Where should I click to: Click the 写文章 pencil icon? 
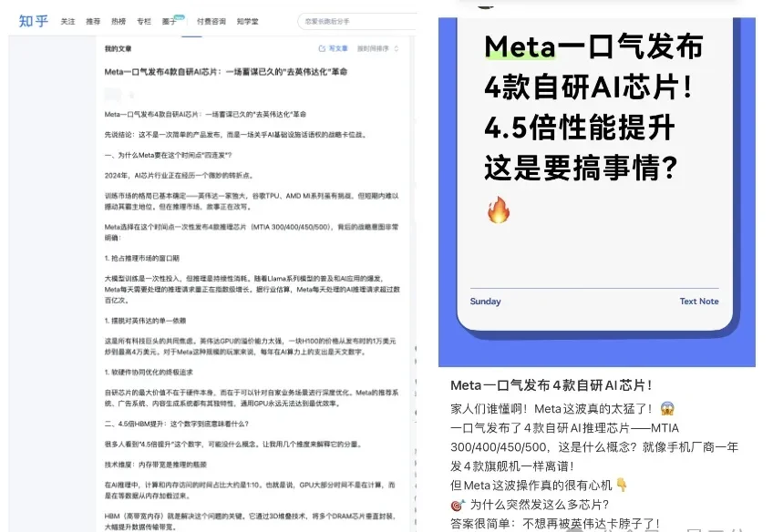click(322, 48)
